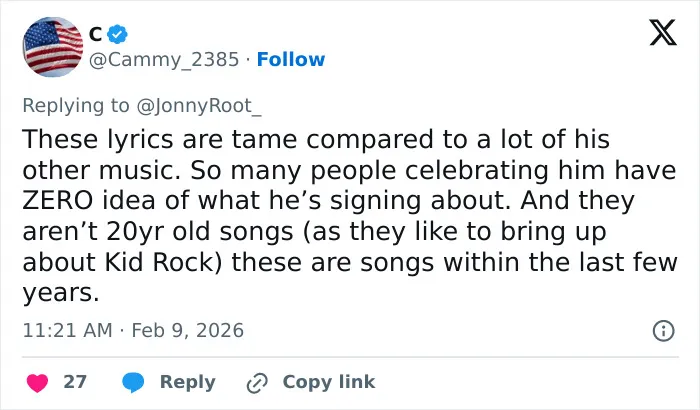Click the X logo in the corner
The height and width of the screenshot is (410, 700).
coord(663,32)
